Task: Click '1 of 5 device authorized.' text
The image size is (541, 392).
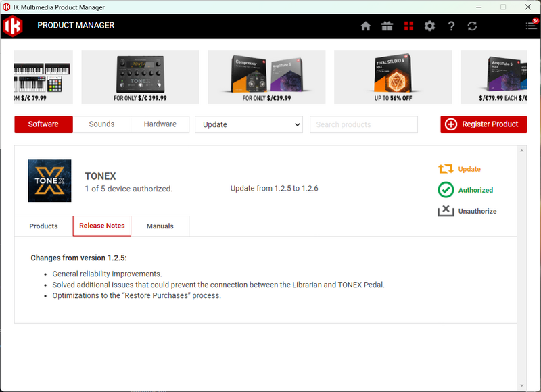Action: coord(128,189)
